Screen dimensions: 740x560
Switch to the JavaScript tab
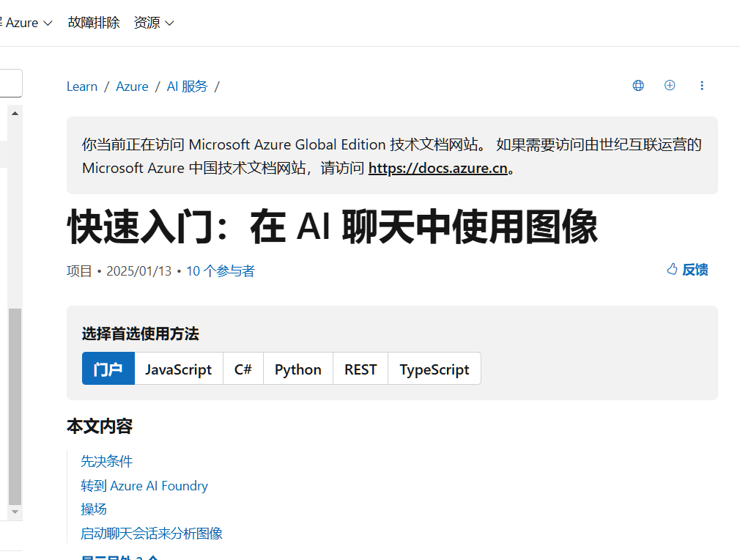[x=178, y=369]
